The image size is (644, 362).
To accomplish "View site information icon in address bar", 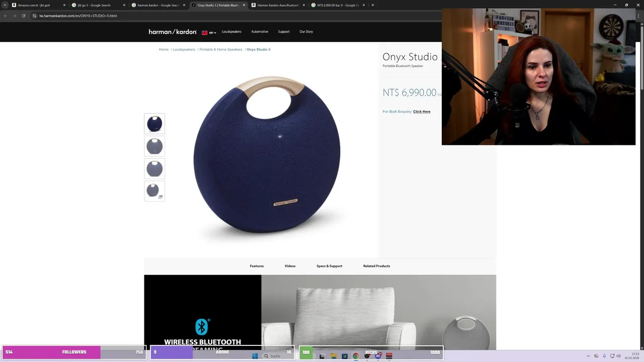I will (34, 16).
